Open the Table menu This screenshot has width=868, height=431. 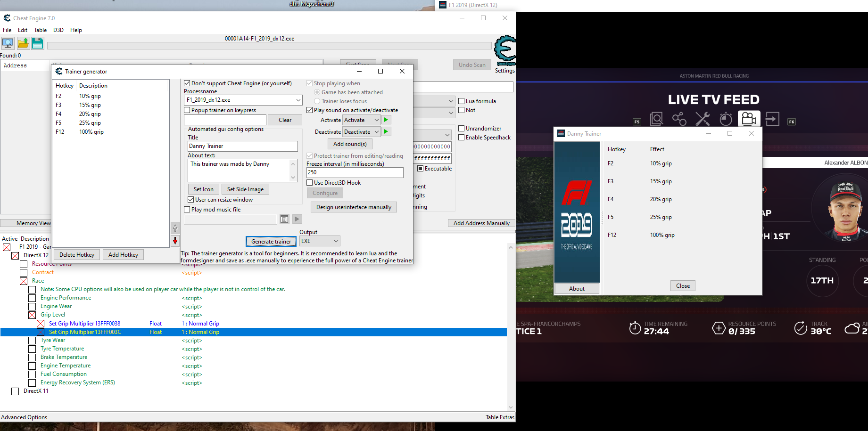pos(40,30)
